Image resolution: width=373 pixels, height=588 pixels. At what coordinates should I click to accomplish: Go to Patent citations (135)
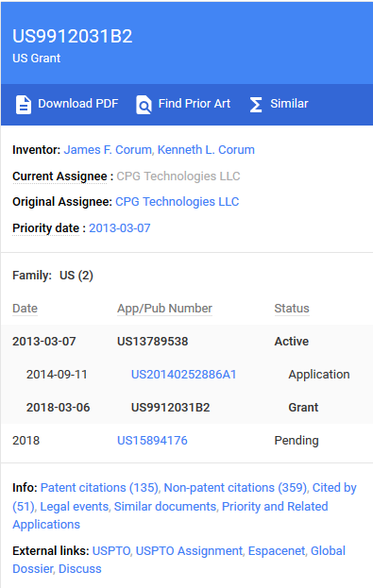click(99, 488)
